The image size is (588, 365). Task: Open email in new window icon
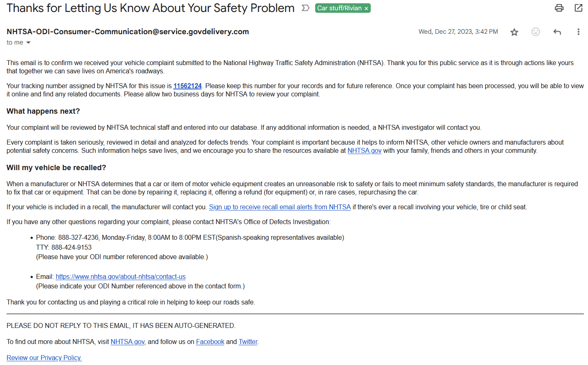pos(578,8)
